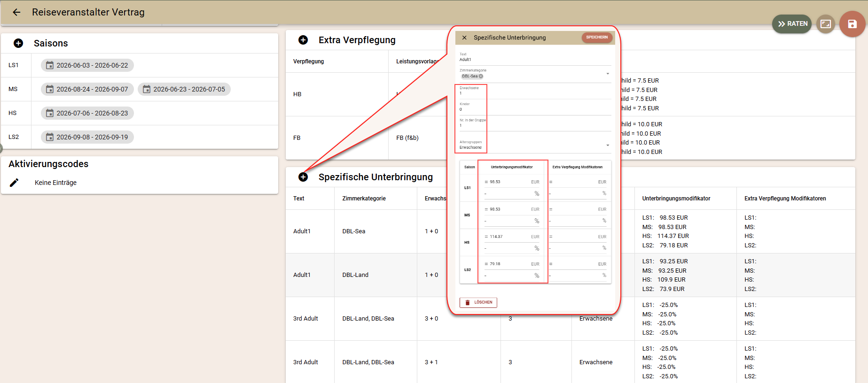Image resolution: width=868 pixels, height=383 pixels.
Task: Add entry with Spezifische Unterbringung plus icon
Action: point(303,177)
